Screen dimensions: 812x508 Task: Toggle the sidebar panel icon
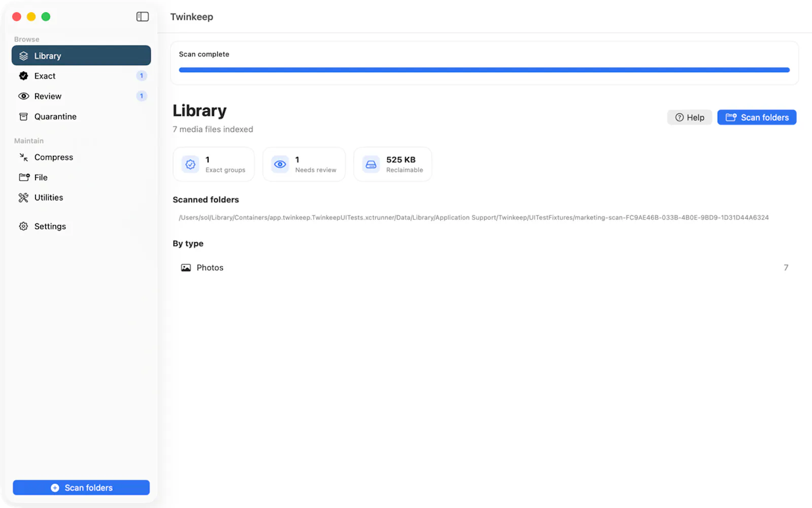143,17
